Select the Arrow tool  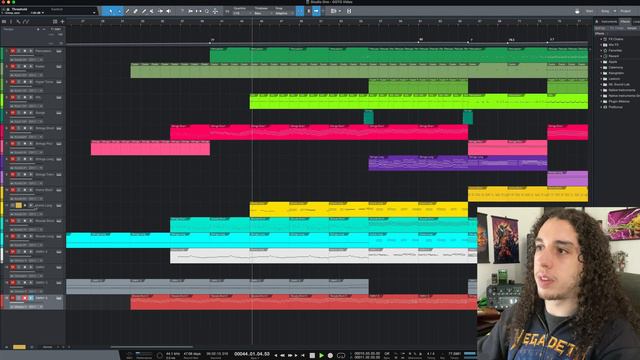click(111, 11)
